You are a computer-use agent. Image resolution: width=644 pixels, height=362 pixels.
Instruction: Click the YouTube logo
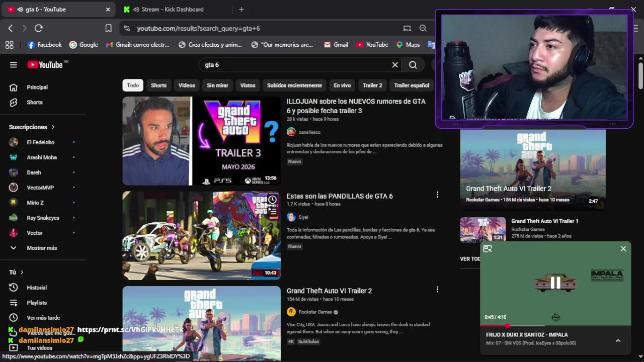(x=45, y=65)
